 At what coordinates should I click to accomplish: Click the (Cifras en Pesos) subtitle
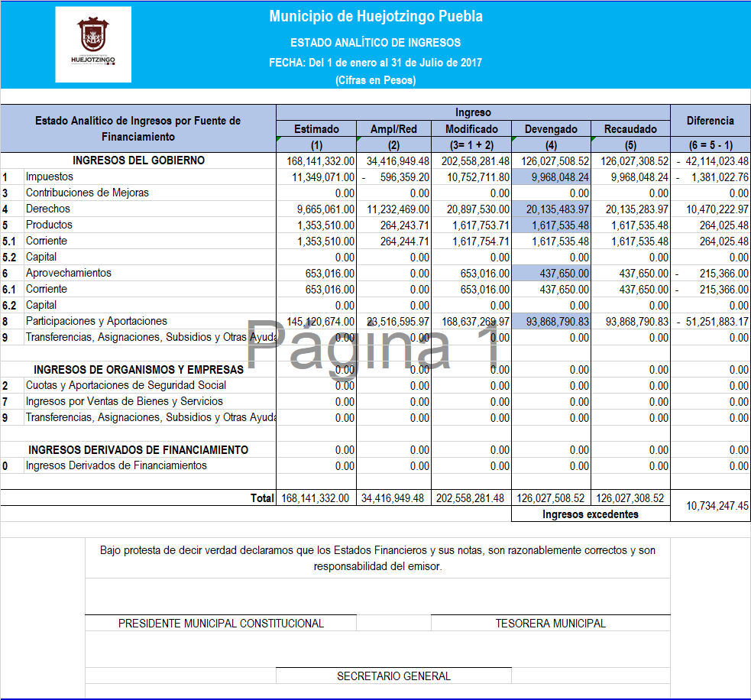click(376, 80)
